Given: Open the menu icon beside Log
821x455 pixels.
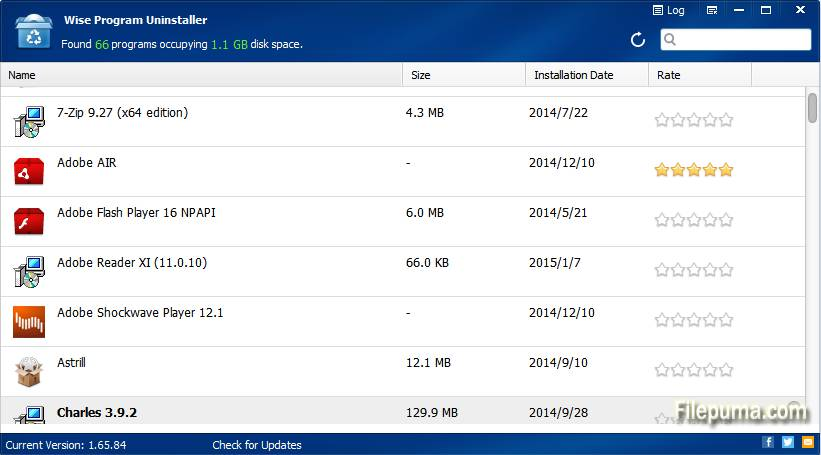Looking at the screenshot, I should 711,11.
